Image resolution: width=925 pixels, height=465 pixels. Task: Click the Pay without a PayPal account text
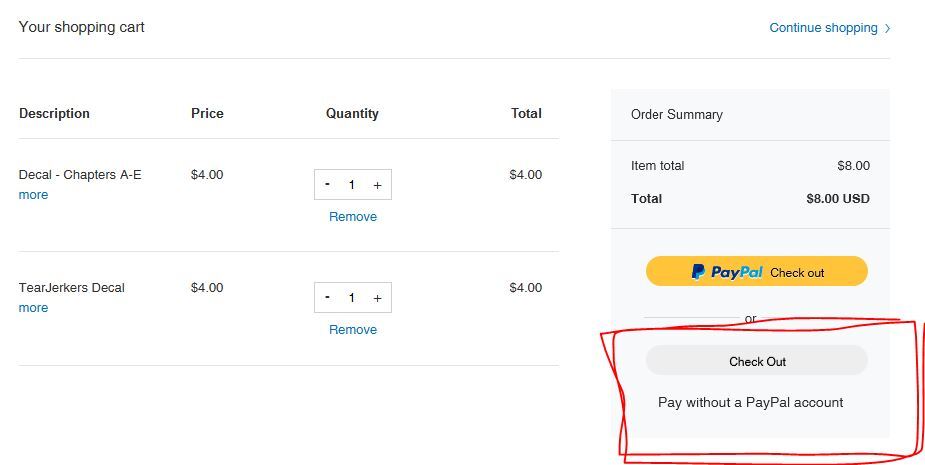click(x=750, y=403)
